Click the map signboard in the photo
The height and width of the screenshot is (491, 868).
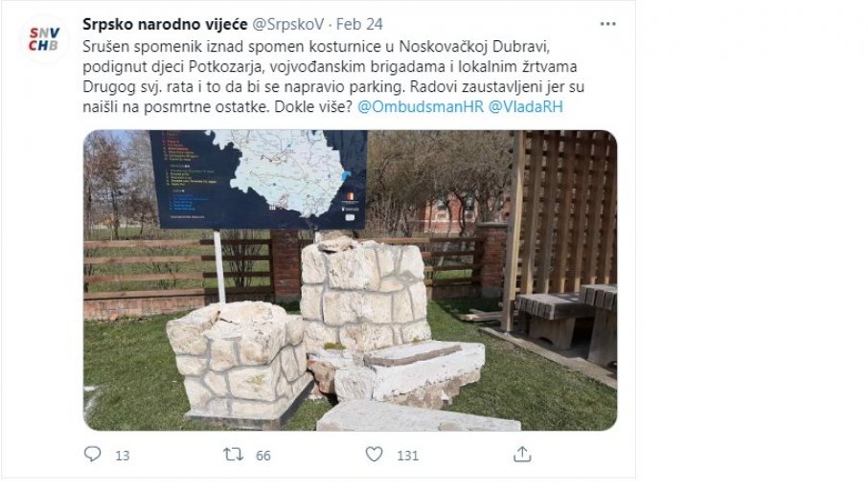(259, 180)
